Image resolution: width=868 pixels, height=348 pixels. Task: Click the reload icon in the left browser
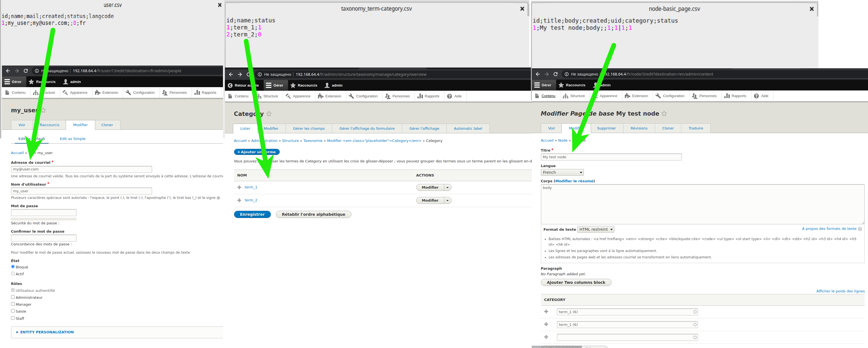click(25, 71)
